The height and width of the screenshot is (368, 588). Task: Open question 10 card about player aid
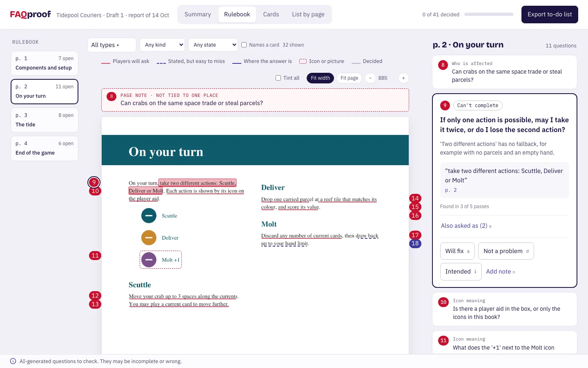(x=505, y=309)
